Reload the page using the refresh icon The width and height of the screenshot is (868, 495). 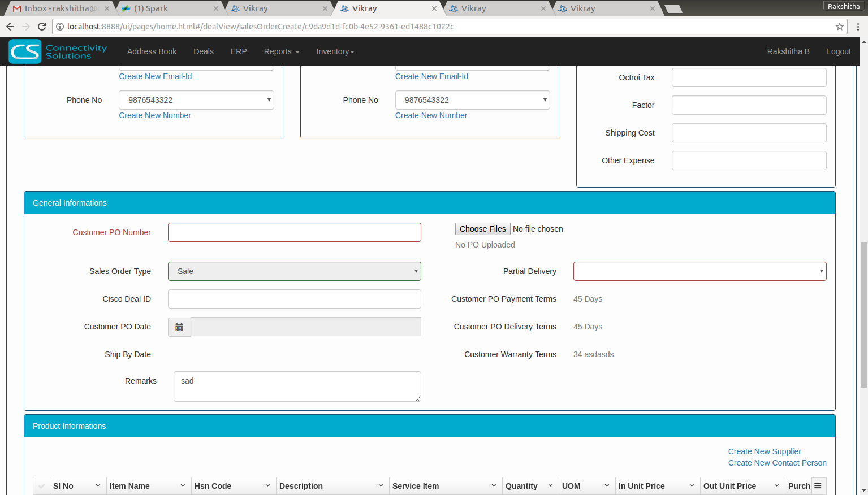click(42, 27)
